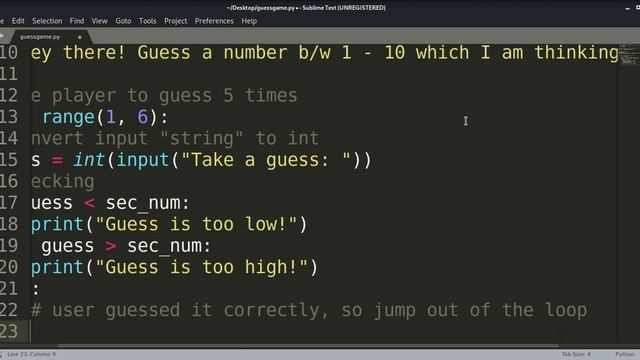Click the tab scroll left arrow
This screenshot has height=360, width=640.
click(x=2, y=36)
